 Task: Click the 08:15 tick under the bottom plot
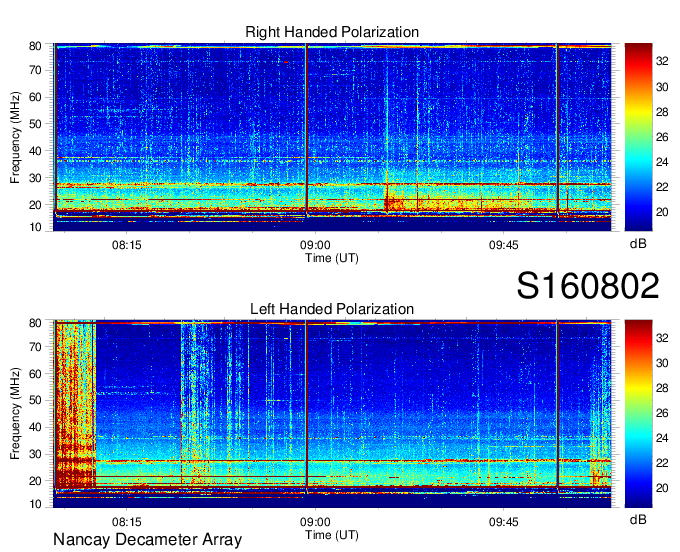pyautogui.click(x=127, y=522)
